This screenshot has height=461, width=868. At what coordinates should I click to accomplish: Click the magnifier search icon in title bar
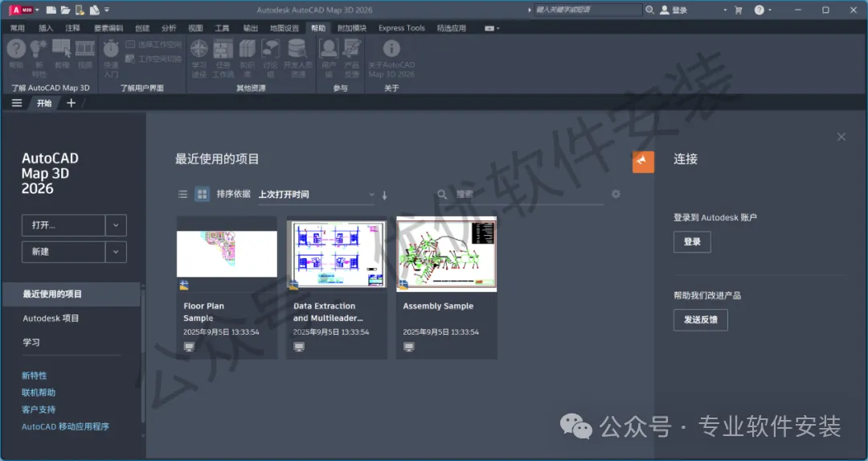pyautogui.click(x=650, y=10)
